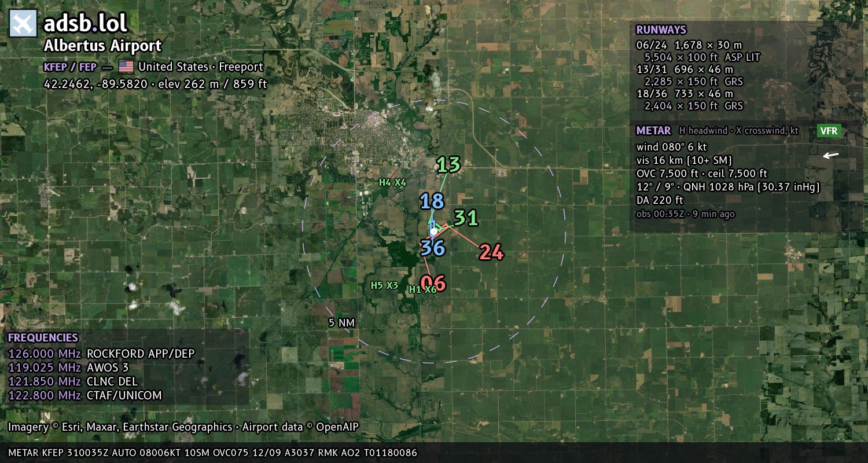Click the H5 X3 wind component label

coord(384,285)
